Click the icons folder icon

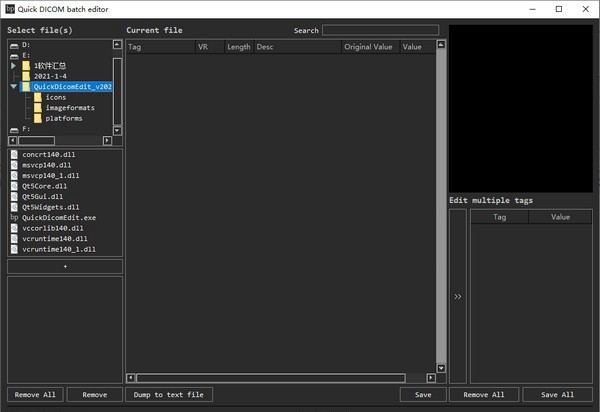[x=38, y=97]
